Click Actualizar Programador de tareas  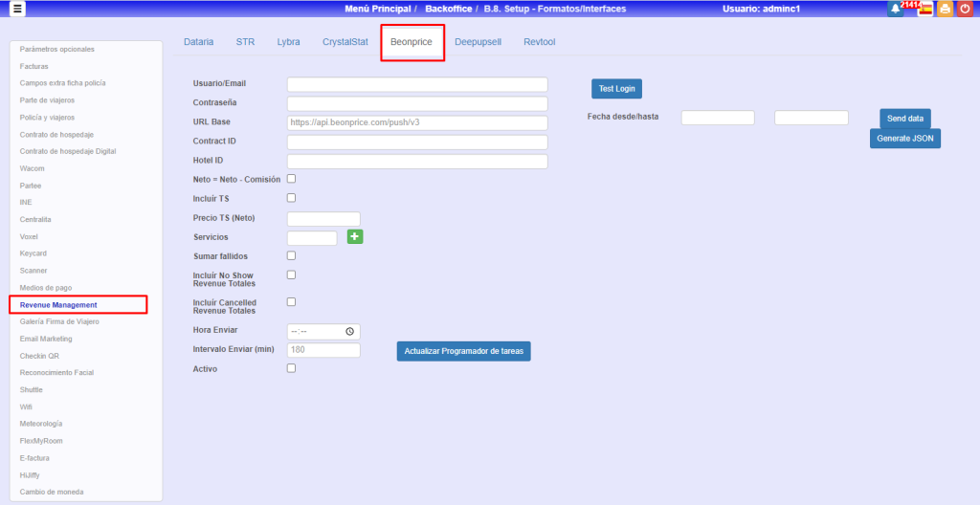[x=463, y=351]
